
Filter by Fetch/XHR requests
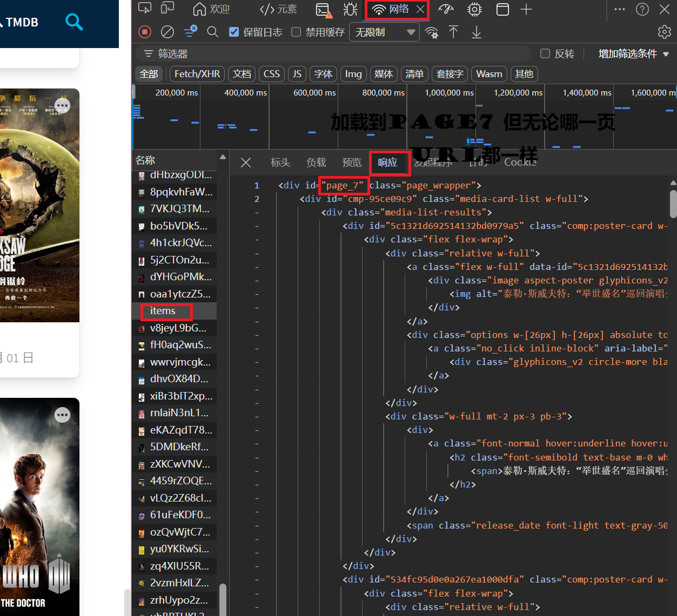click(197, 74)
